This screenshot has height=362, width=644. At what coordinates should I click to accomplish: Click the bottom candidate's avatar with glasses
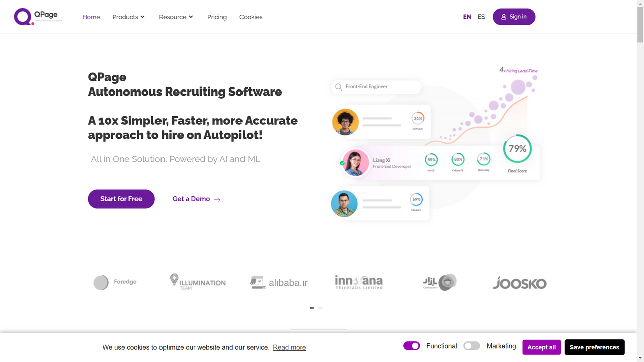(x=344, y=204)
